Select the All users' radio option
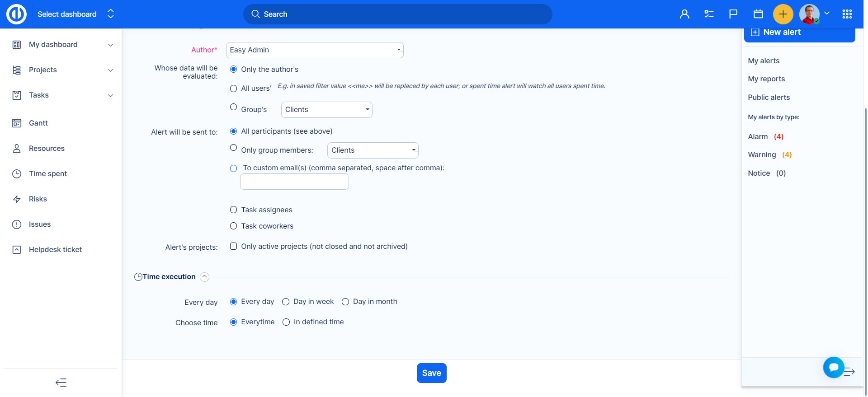868x397 pixels. pyautogui.click(x=233, y=89)
